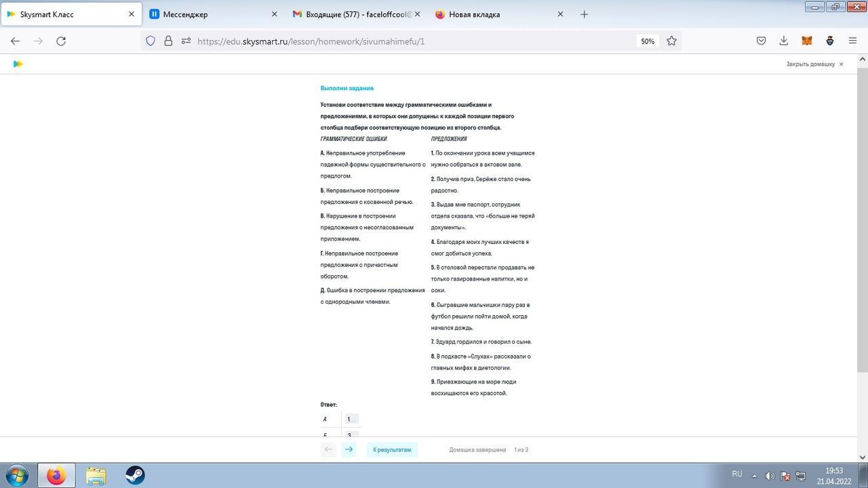Switch to the Входящие (577) Gmail tab
This screenshot has width=868, height=488.
(357, 14)
